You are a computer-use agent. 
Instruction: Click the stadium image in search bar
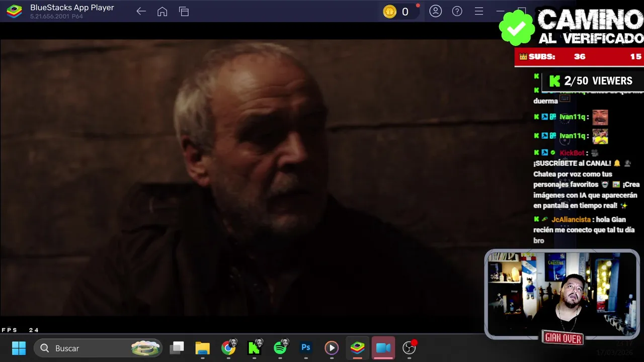click(x=145, y=348)
